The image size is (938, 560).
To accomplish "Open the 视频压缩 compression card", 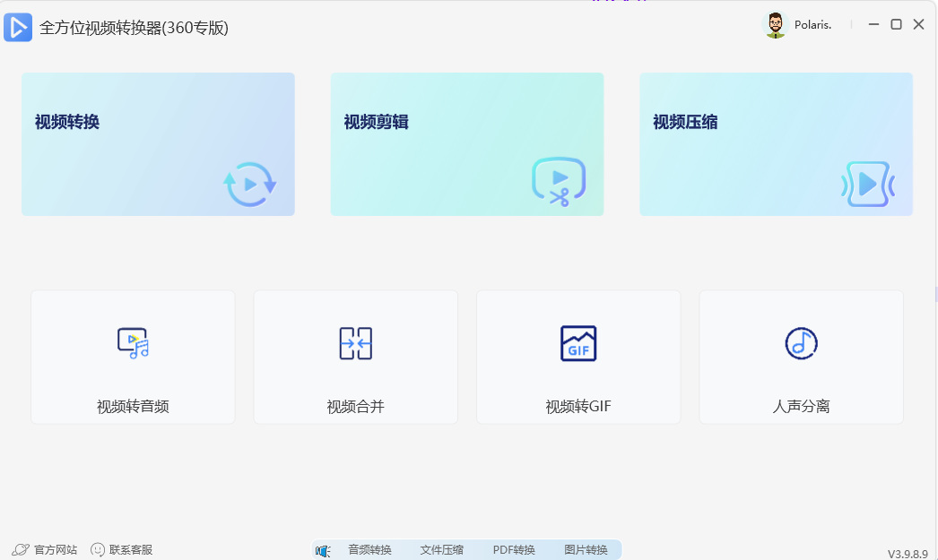I will [x=776, y=143].
